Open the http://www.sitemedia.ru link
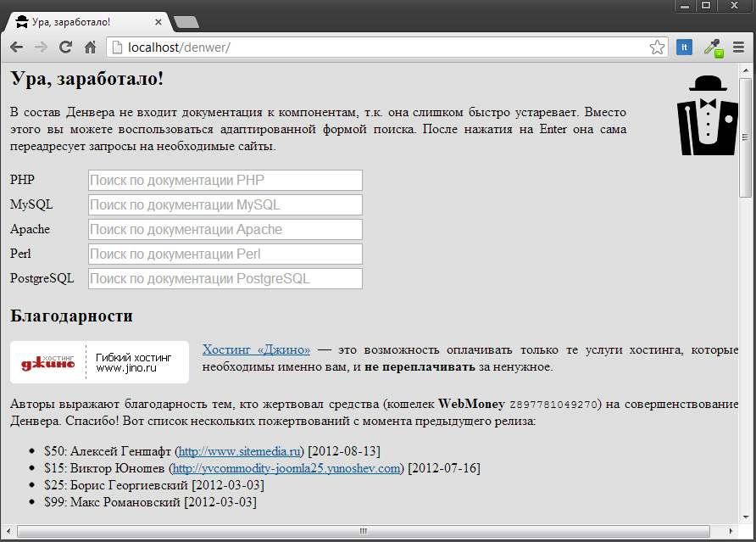756x542 pixels. pos(239,451)
